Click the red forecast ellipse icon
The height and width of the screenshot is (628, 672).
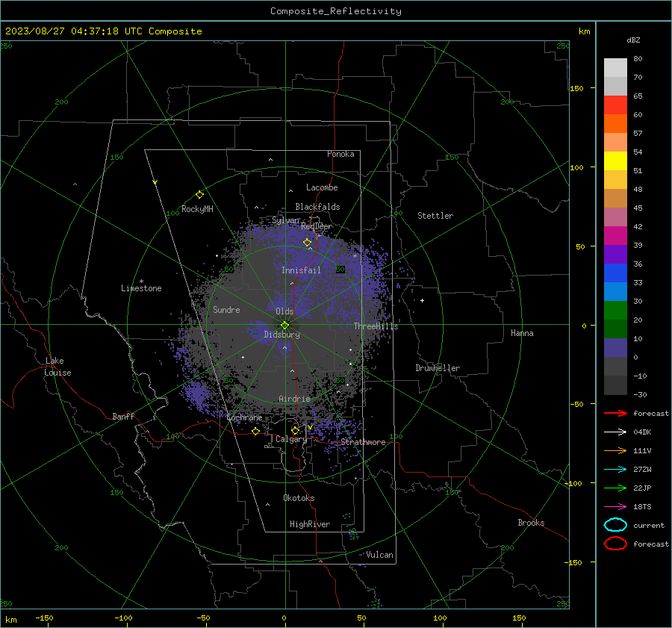tap(615, 544)
